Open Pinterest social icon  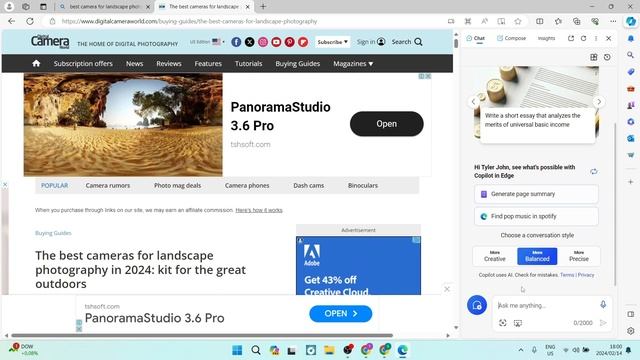[x=289, y=42]
